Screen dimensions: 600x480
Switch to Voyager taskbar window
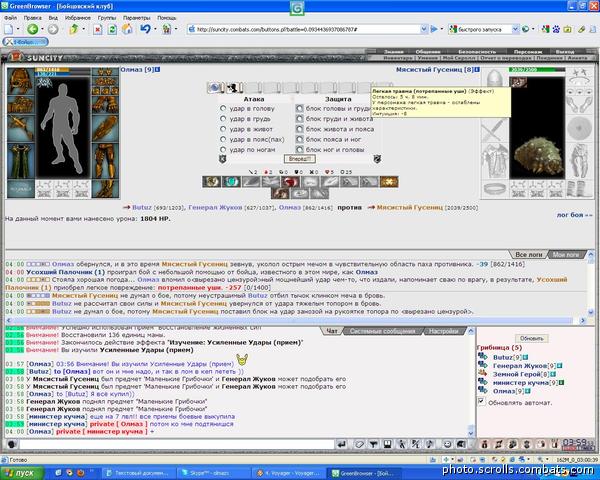[288, 473]
